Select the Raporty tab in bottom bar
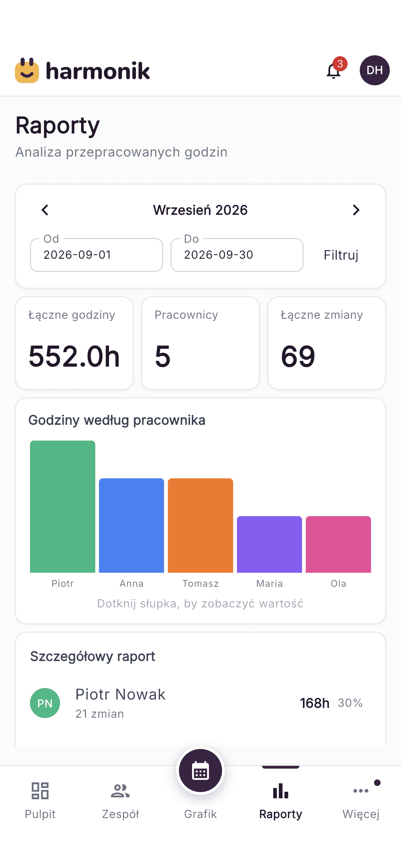401x868 pixels. click(280, 801)
